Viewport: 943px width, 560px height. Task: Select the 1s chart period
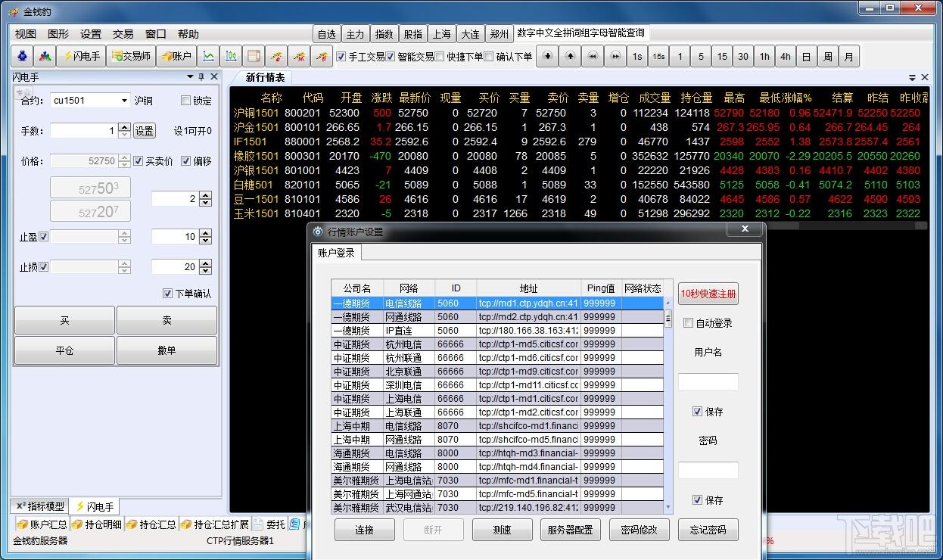(x=637, y=56)
